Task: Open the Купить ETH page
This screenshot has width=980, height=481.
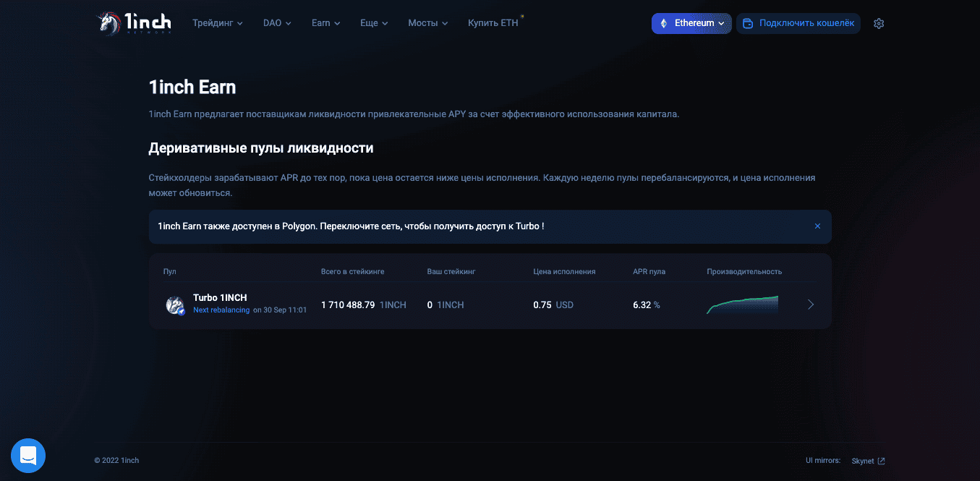Action: click(493, 23)
